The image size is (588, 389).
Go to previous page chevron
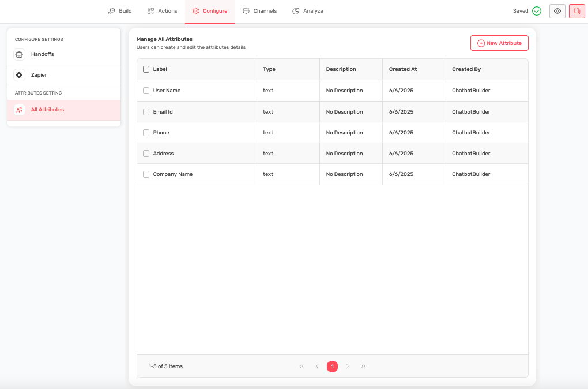pyautogui.click(x=317, y=366)
